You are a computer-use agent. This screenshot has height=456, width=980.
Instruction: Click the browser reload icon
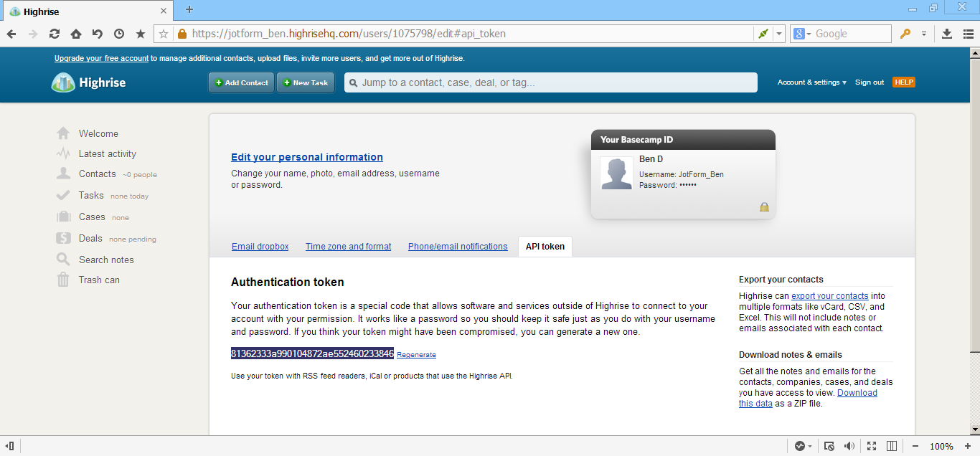(x=55, y=34)
